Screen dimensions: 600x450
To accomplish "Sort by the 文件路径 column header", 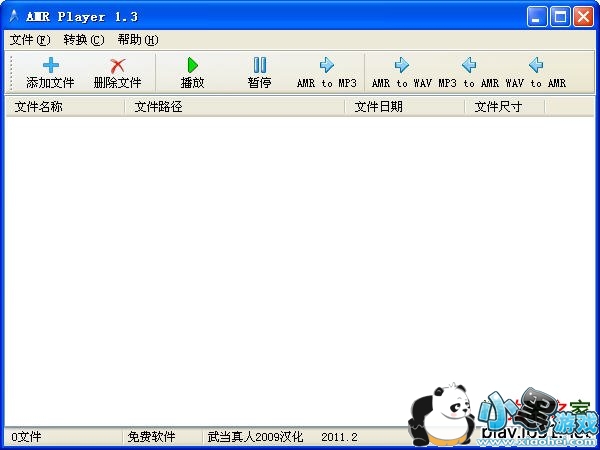I will point(235,107).
